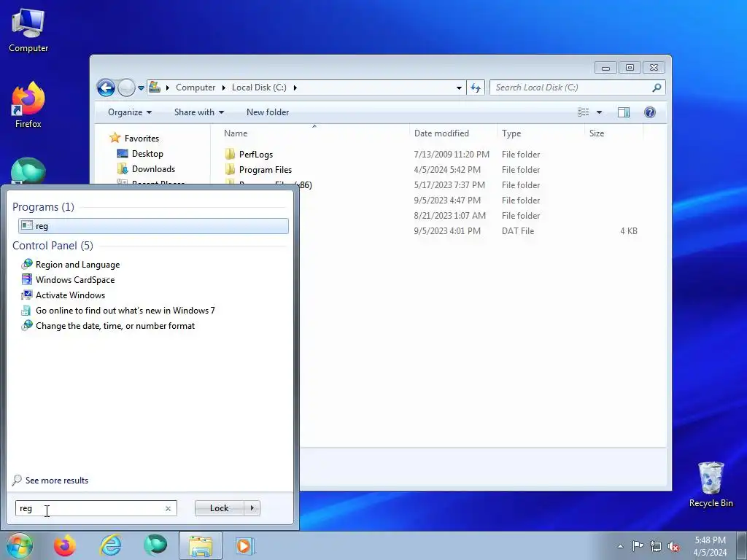Click Windows Explorer taskbar button
Image resolution: width=747 pixels, height=560 pixels.
[201, 545]
